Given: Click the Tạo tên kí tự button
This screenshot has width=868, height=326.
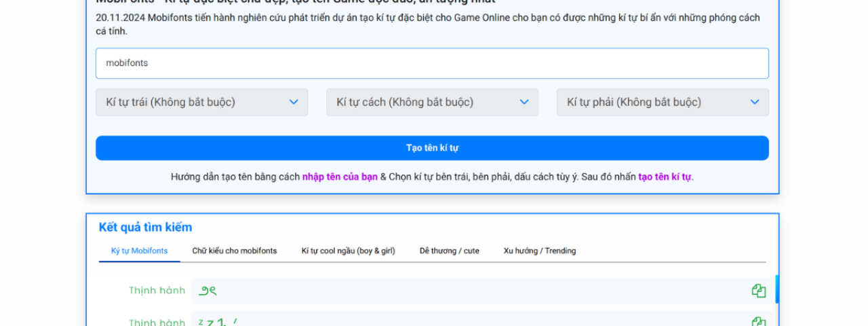Looking at the screenshot, I should click(432, 148).
